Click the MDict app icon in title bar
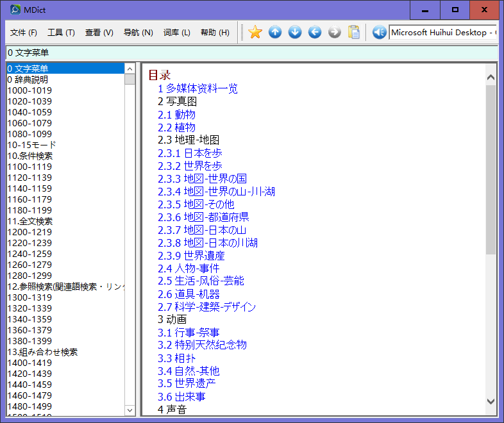Screen dimensions: 504x423 pyautogui.click(x=15, y=10)
